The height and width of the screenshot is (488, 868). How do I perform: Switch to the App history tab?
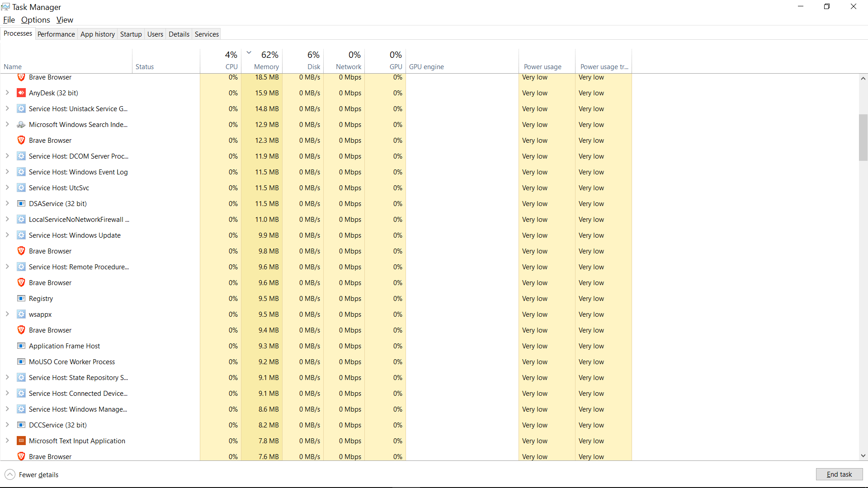coord(98,34)
